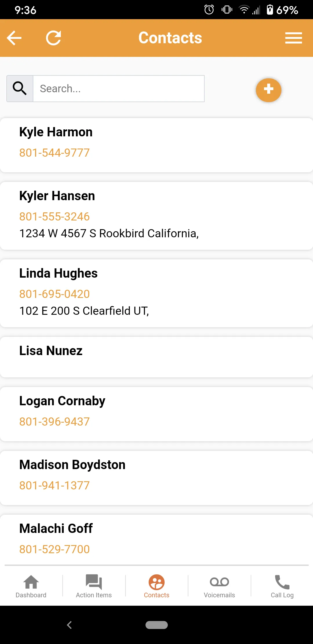313x644 pixels.
Task: Open Action Items tab
Action: click(x=94, y=586)
